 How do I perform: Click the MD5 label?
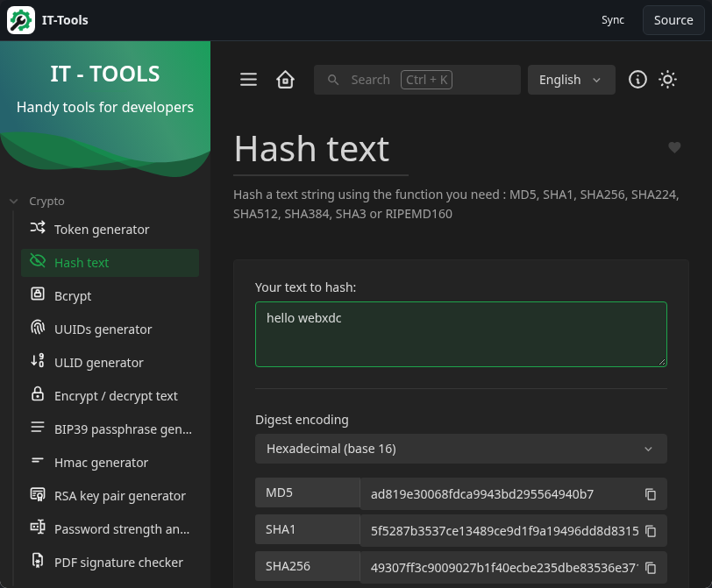308,492
